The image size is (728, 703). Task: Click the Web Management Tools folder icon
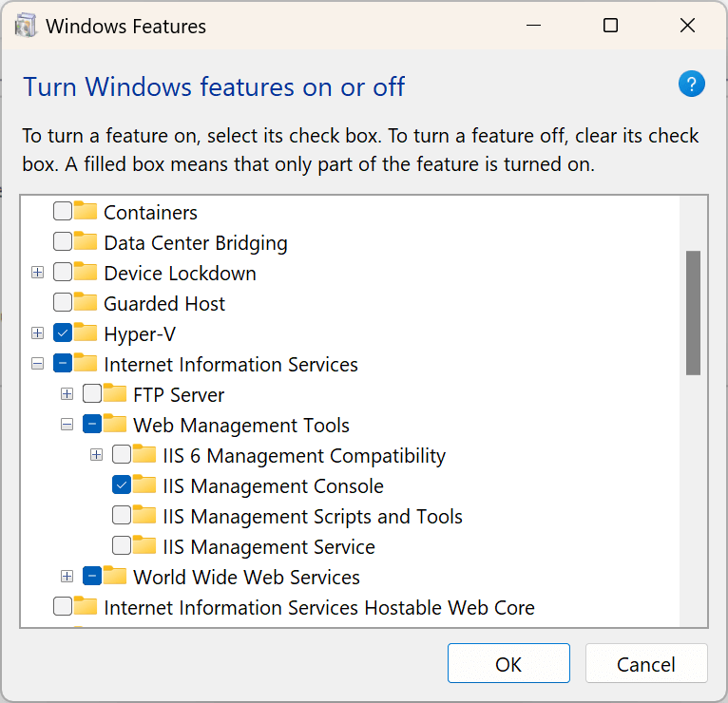115,424
